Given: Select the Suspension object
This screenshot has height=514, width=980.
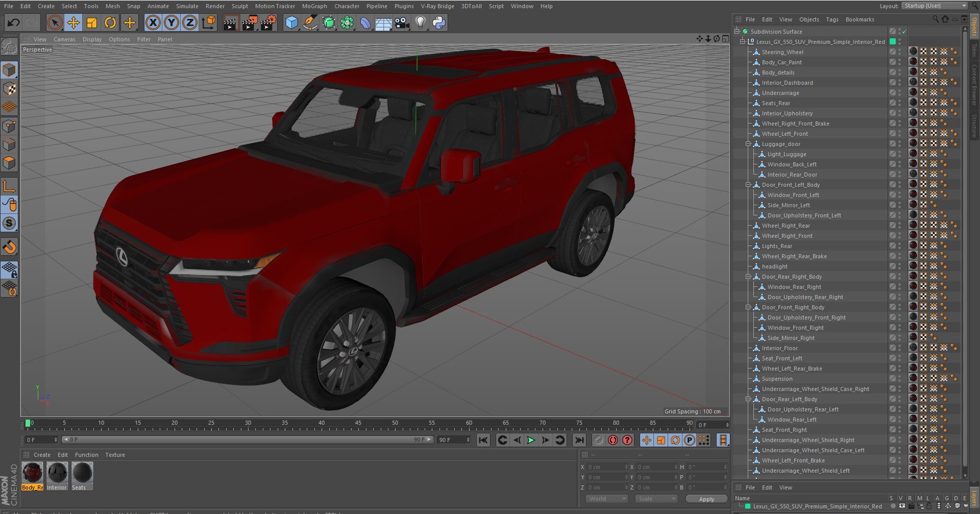Looking at the screenshot, I should [x=777, y=379].
